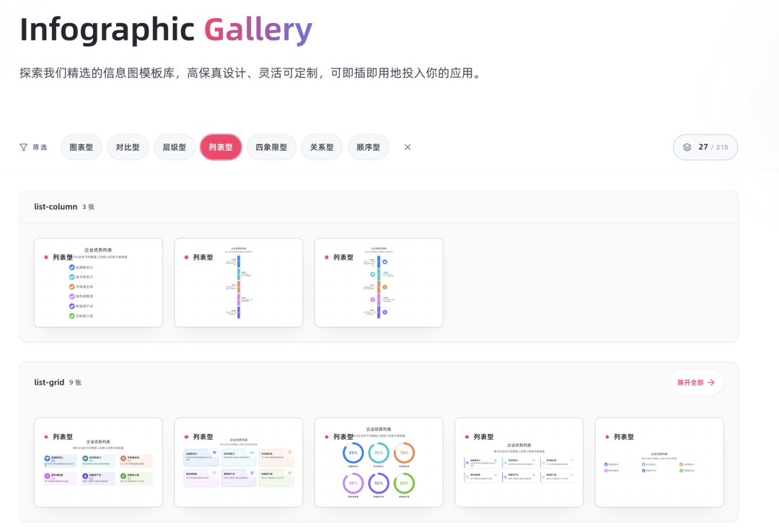The image size is (779, 532).
Task: Enable the 对比型 filter
Action: tap(128, 146)
